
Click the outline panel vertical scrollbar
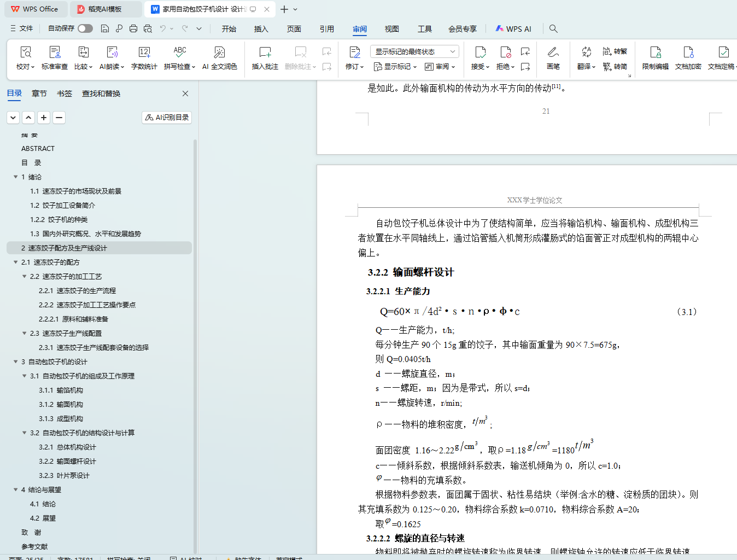click(195, 328)
